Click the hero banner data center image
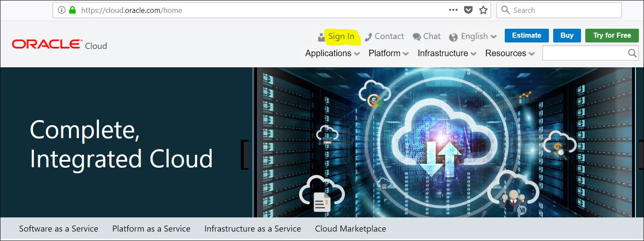 443,142
